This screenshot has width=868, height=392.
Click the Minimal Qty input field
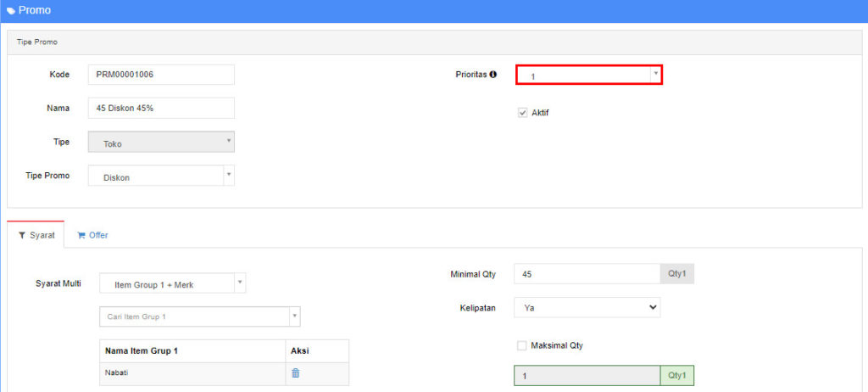click(587, 274)
